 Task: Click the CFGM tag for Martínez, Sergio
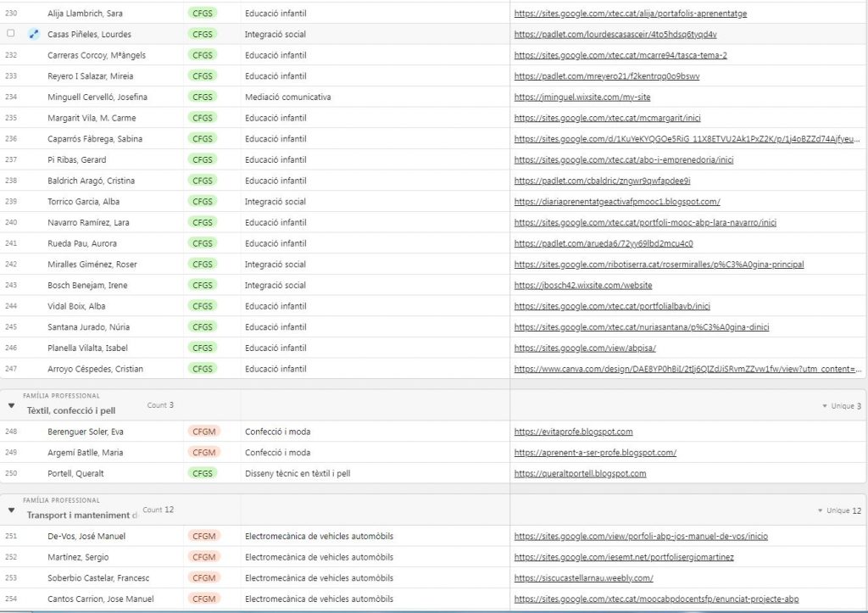click(203, 557)
